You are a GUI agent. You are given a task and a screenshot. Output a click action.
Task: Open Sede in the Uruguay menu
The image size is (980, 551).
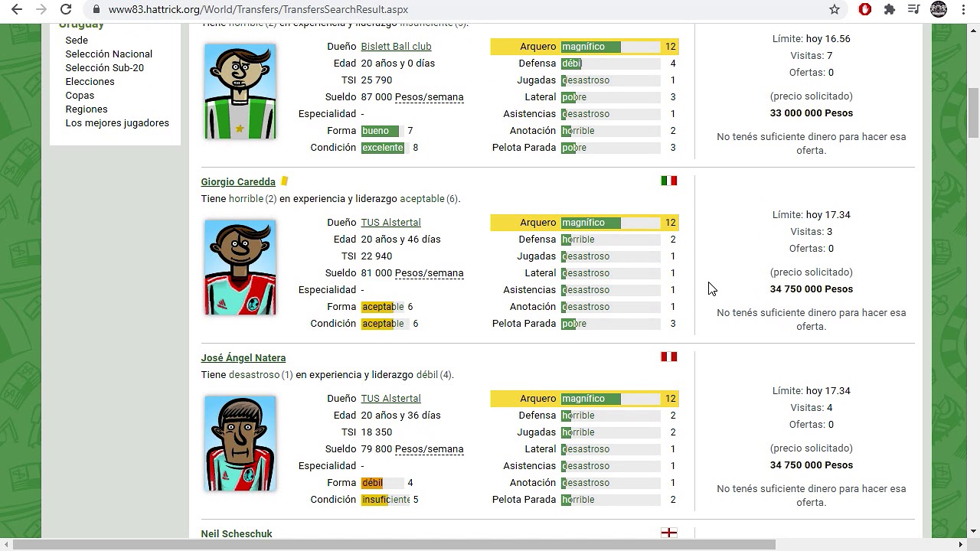77,40
